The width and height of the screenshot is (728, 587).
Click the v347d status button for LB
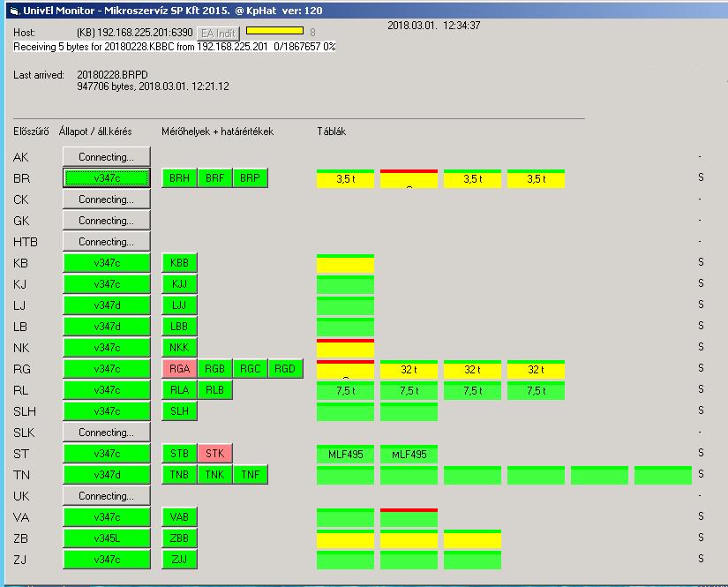click(x=106, y=327)
